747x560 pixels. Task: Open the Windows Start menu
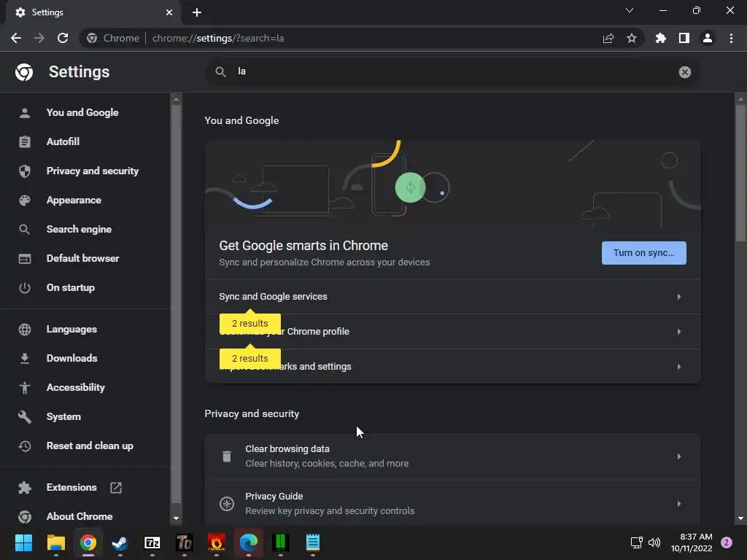23,542
